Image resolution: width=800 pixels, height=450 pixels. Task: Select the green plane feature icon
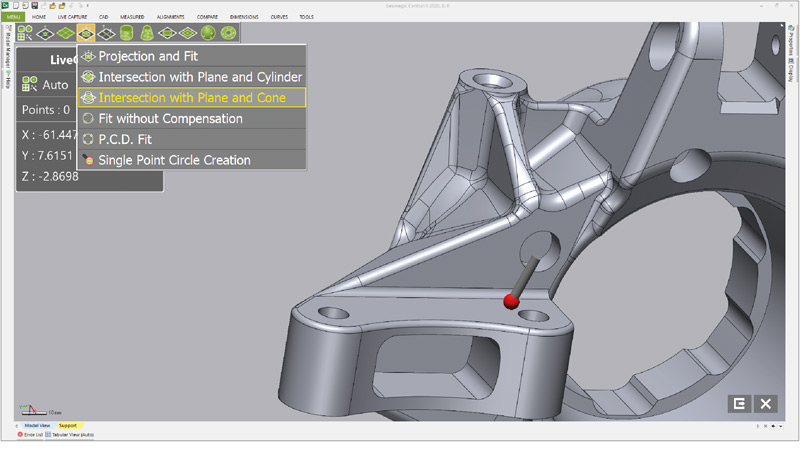point(66,34)
